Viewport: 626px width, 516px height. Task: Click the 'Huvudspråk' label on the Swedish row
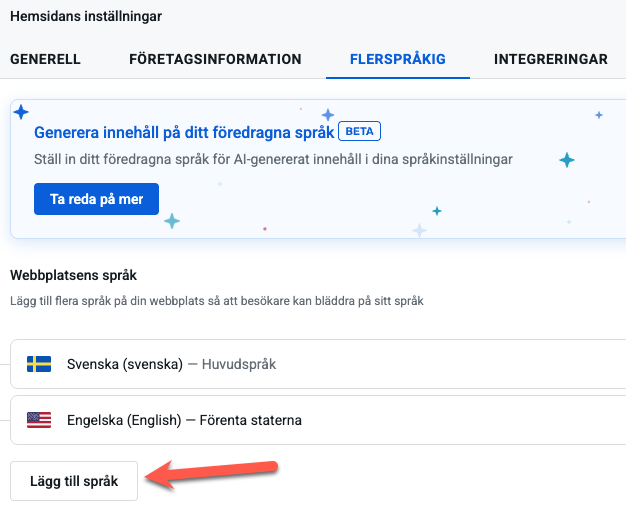coord(239,364)
